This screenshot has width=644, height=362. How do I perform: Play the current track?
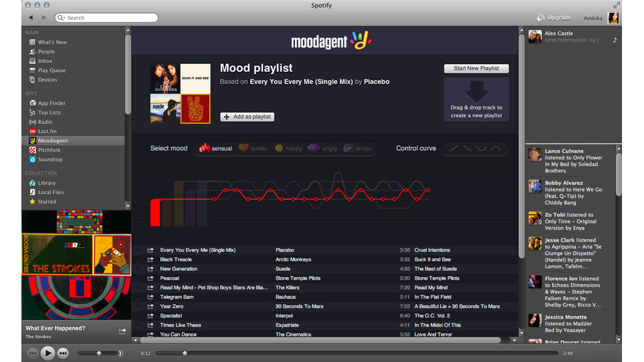click(48, 353)
